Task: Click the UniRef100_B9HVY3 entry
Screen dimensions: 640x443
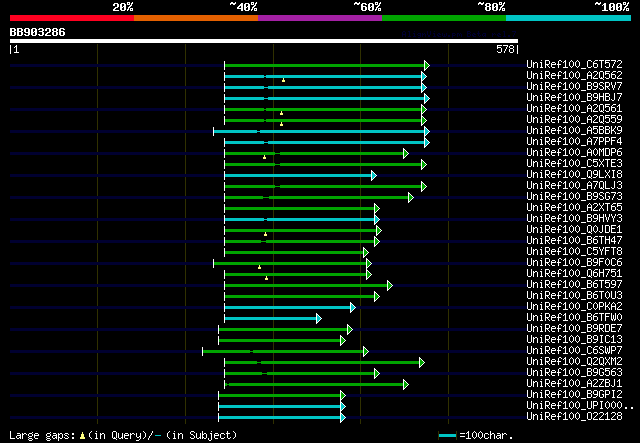Action: pyautogui.click(x=574, y=218)
